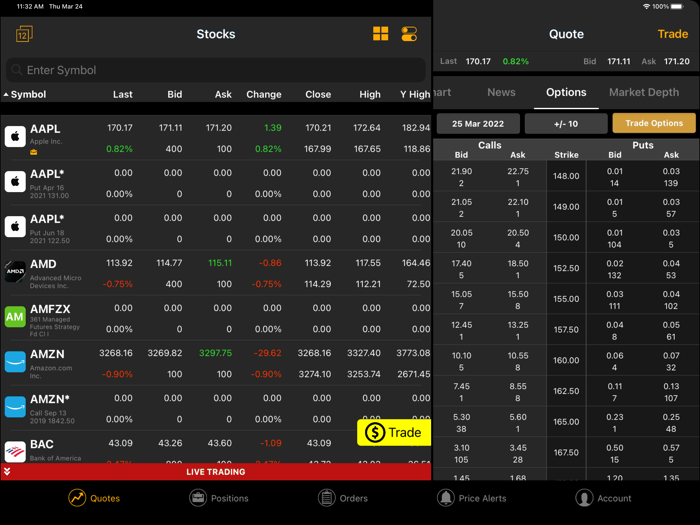Viewport: 700px width, 525px height.
Task: Switch to the Market Depth tab
Action: (x=643, y=92)
